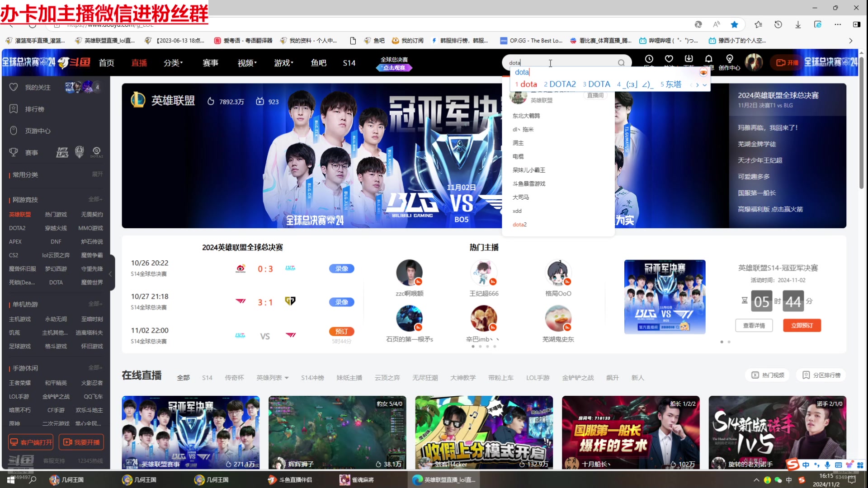Open the Edge favorites list icon
868x488 pixels.
pyautogui.click(x=758, y=24)
